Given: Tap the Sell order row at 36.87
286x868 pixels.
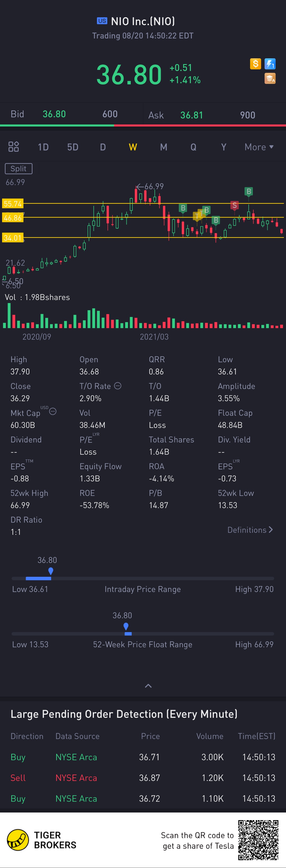Looking at the screenshot, I should tap(143, 778).
